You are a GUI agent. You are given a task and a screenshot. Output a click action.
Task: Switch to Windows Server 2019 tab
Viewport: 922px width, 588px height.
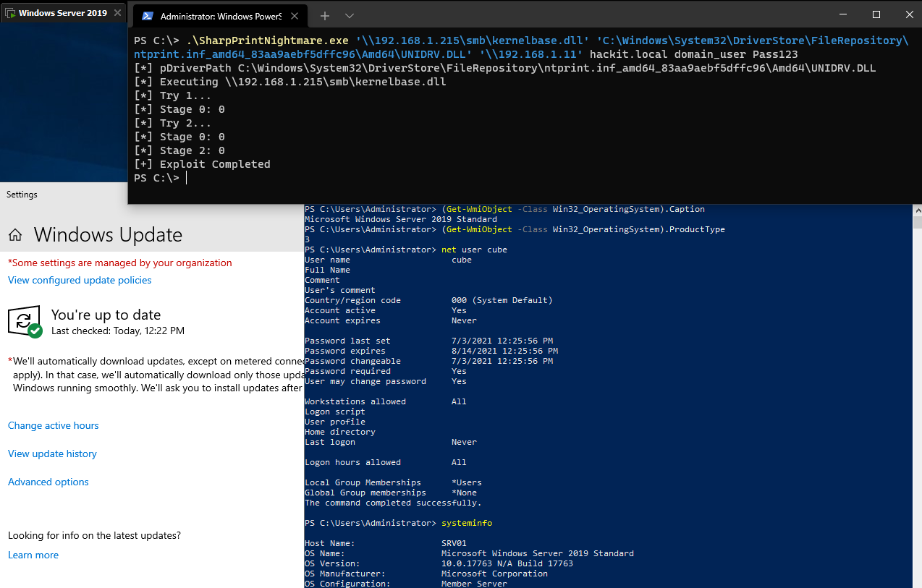(64, 13)
